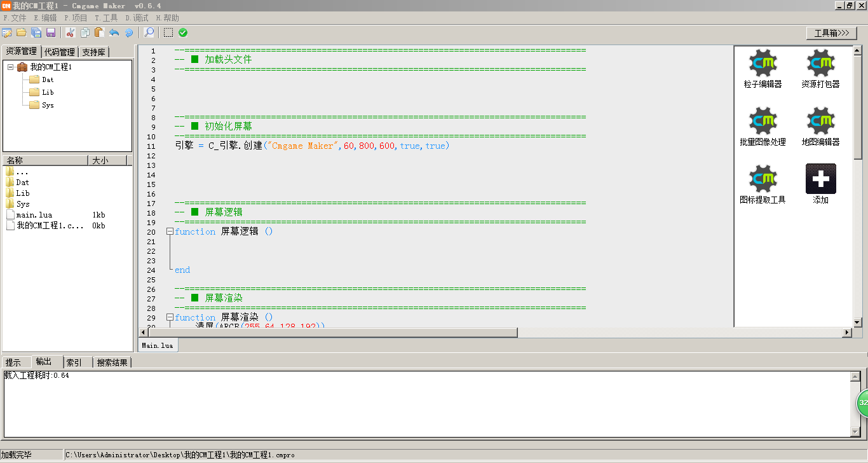The height and width of the screenshot is (463, 868).
Task: Open the H.帮助 menu
Action: point(167,18)
